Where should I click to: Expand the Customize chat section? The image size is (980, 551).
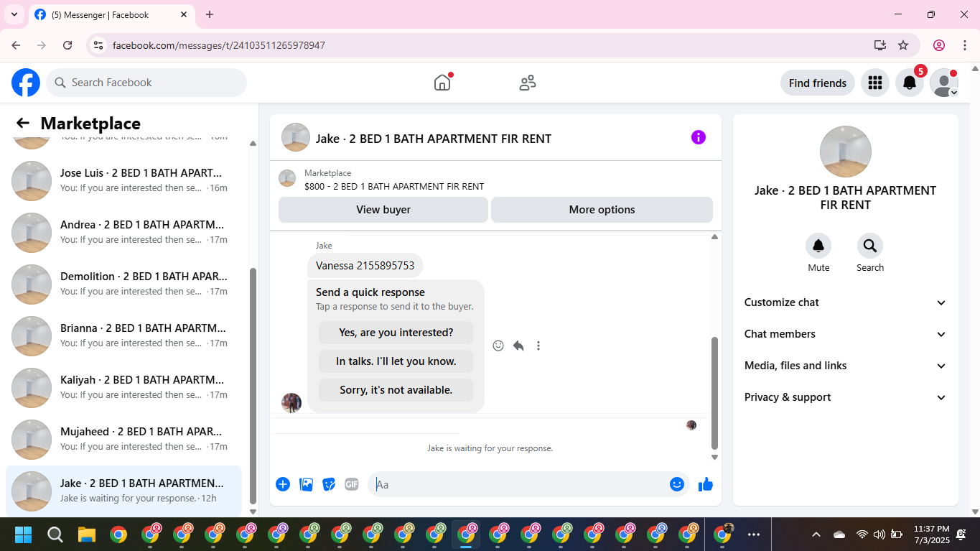pos(846,302)
